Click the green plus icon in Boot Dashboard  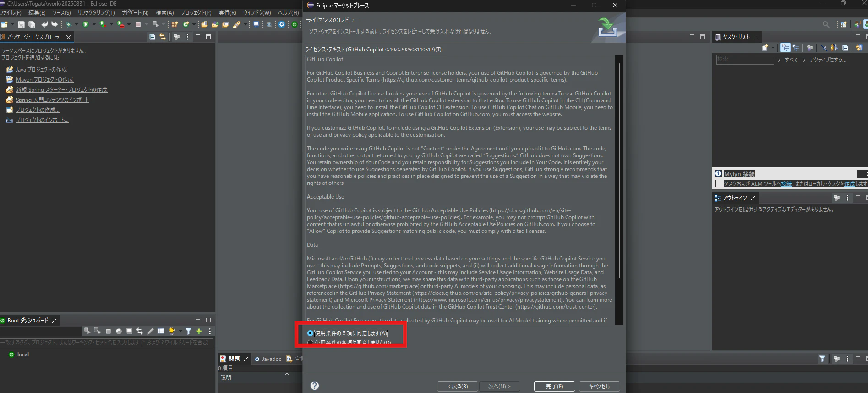pyautogui.click(x=199, y=331)
